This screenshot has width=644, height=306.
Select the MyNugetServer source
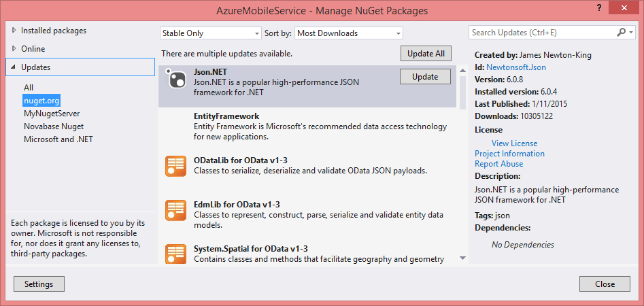point(52,114)
